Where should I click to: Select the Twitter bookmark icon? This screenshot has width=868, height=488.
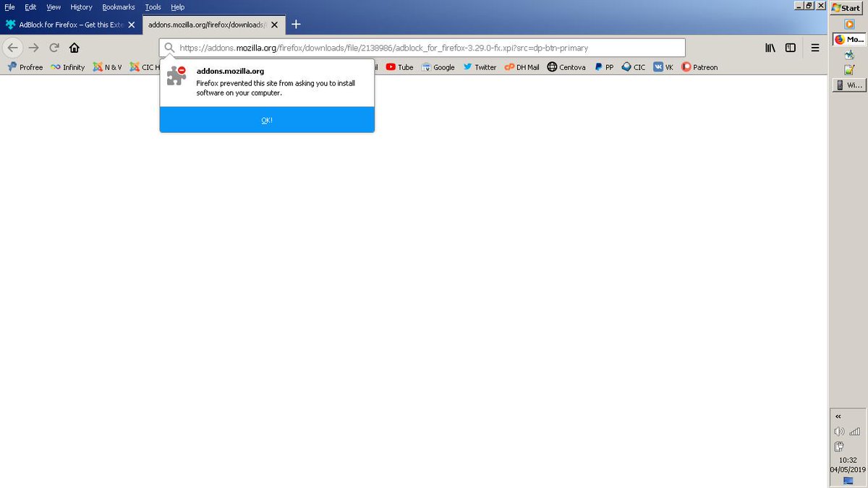point(469,67)
